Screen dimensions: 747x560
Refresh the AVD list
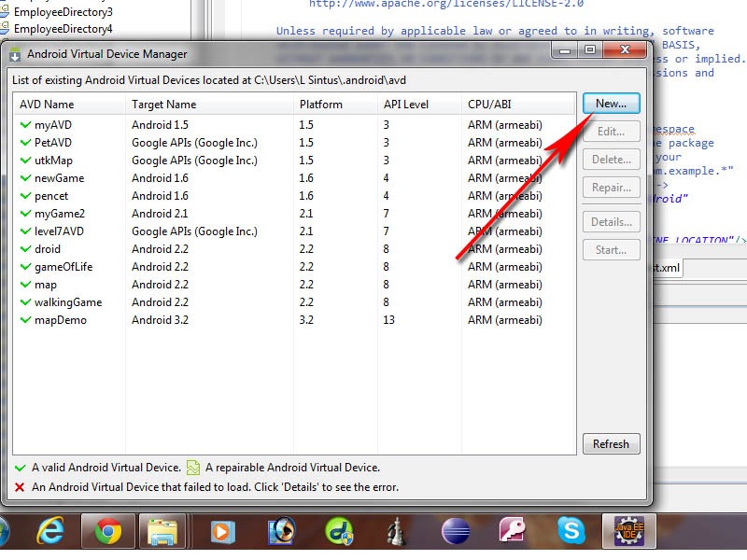click(x=611, y=444)
